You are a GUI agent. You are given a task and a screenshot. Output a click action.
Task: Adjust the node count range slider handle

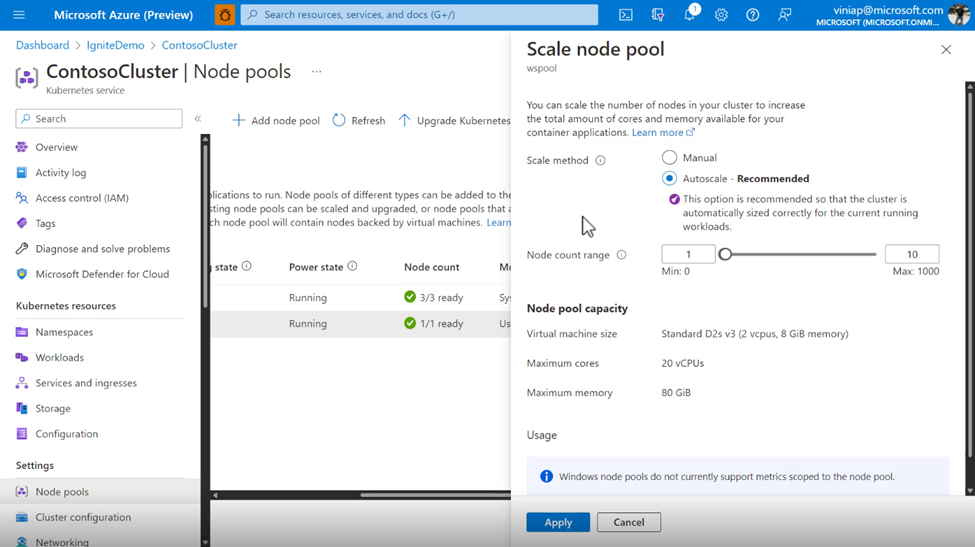tap(725, 254)
